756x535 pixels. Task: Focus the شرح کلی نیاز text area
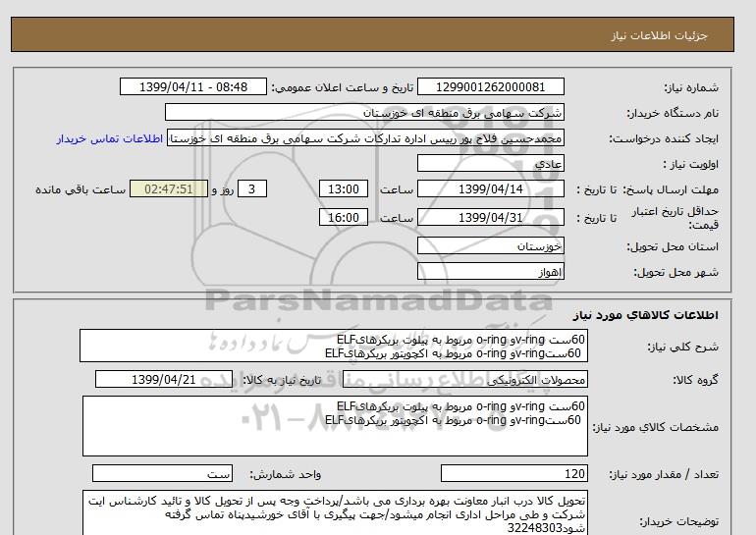[334, 346]
